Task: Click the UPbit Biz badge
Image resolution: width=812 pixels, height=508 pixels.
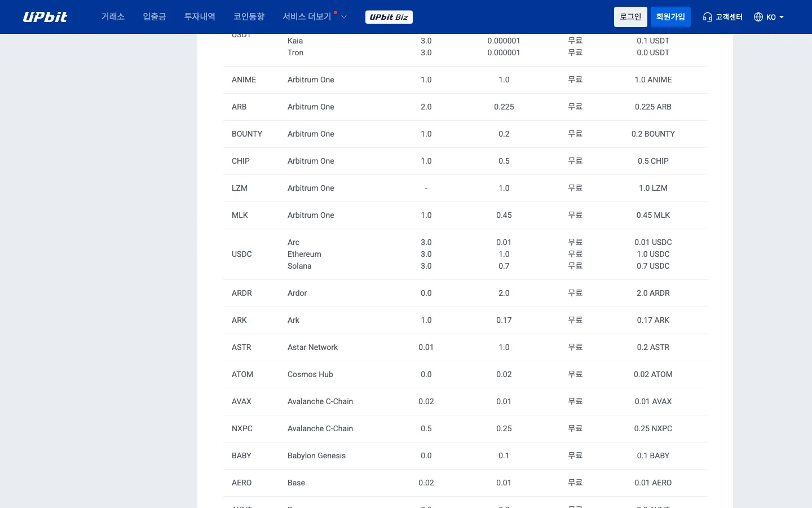Action: click(389, 17)
